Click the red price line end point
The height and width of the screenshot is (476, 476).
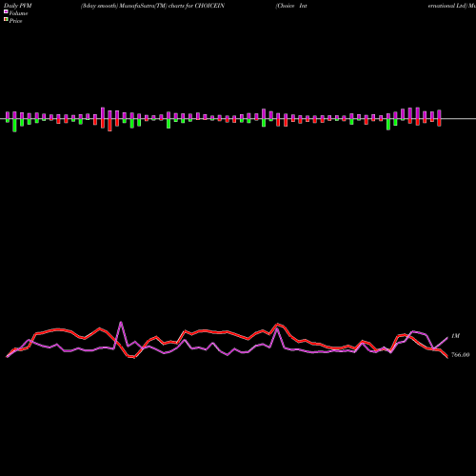pos(447,357)
